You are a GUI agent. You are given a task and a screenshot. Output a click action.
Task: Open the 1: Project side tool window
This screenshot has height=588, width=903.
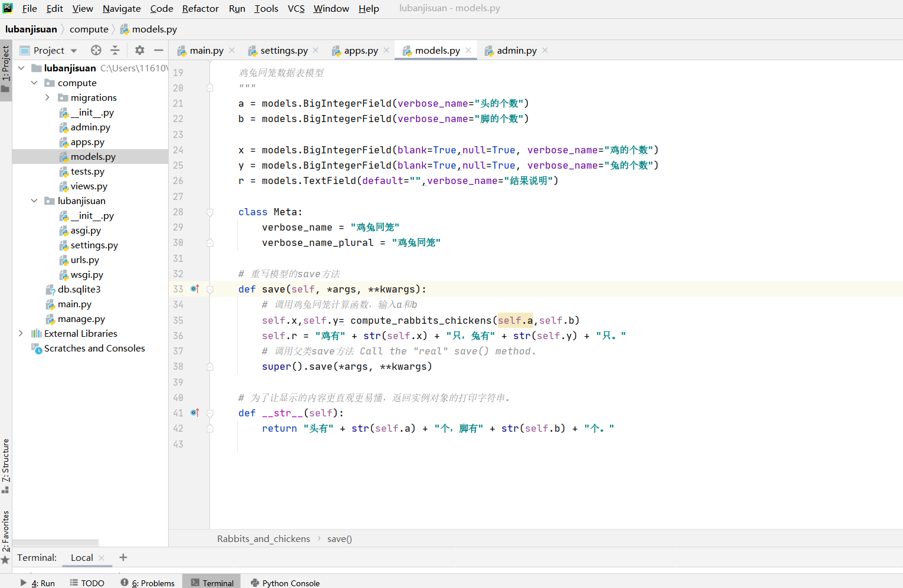[6, 70]
